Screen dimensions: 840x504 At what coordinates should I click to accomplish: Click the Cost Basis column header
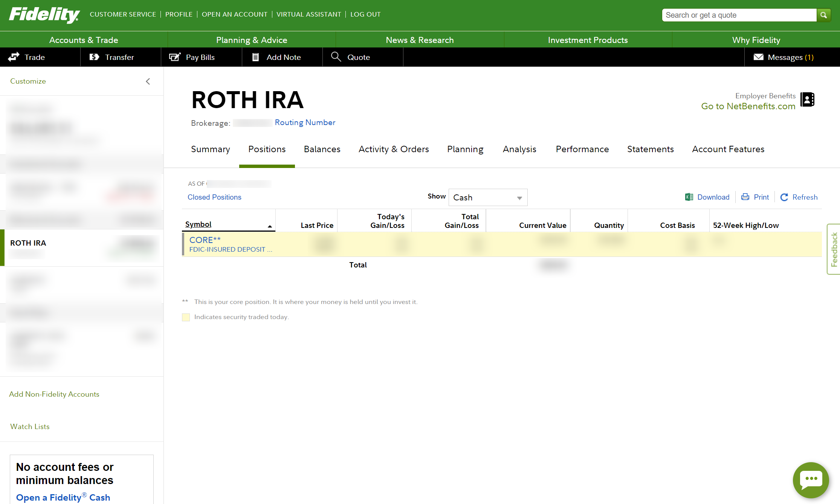coord(677,225)
